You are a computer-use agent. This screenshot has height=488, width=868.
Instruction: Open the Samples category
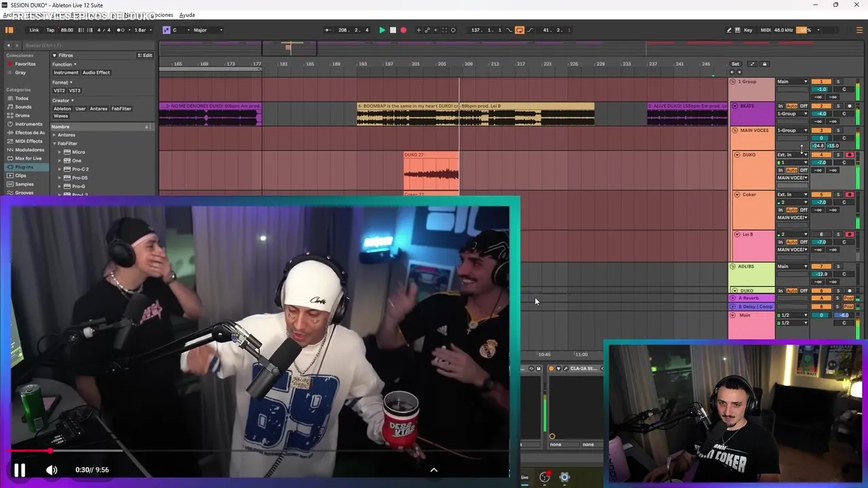pos(24,184)
